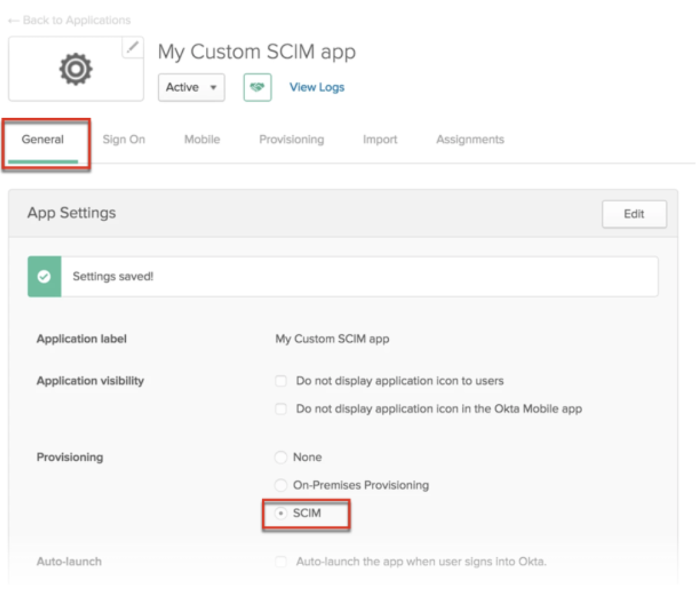Image resolution: width=700 pixels, height=596 pixels.
Task: Click the green checkmark success icon
Action: 44,276
